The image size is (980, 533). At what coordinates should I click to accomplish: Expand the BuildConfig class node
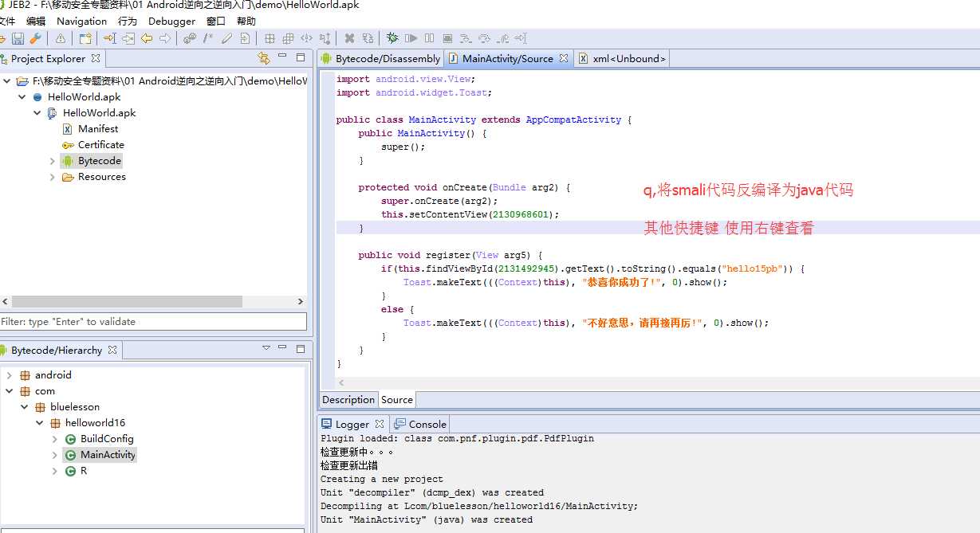coord(55,439)
